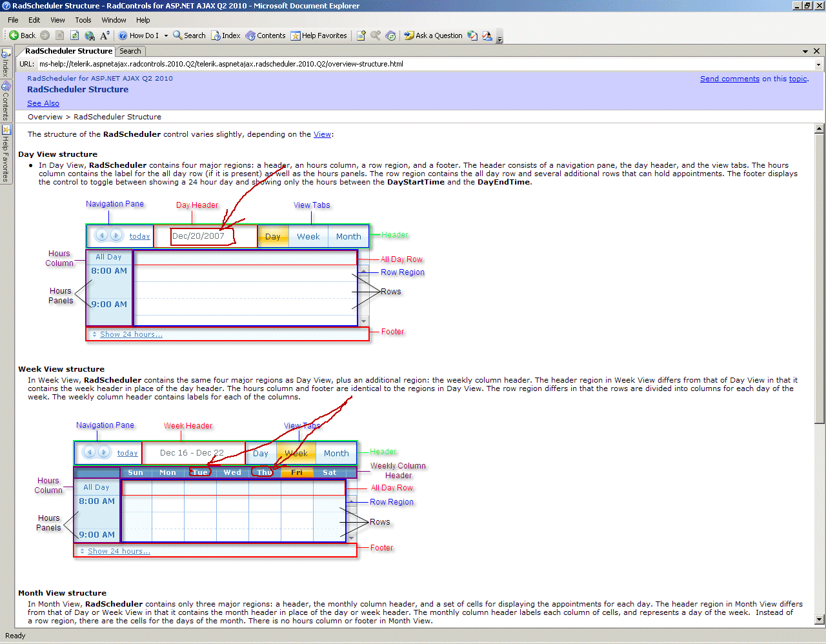Image resolution: width=826 pixels, height=644 pixels.
Task: Open the Send Feedback icon
Action: pos(487,35)
